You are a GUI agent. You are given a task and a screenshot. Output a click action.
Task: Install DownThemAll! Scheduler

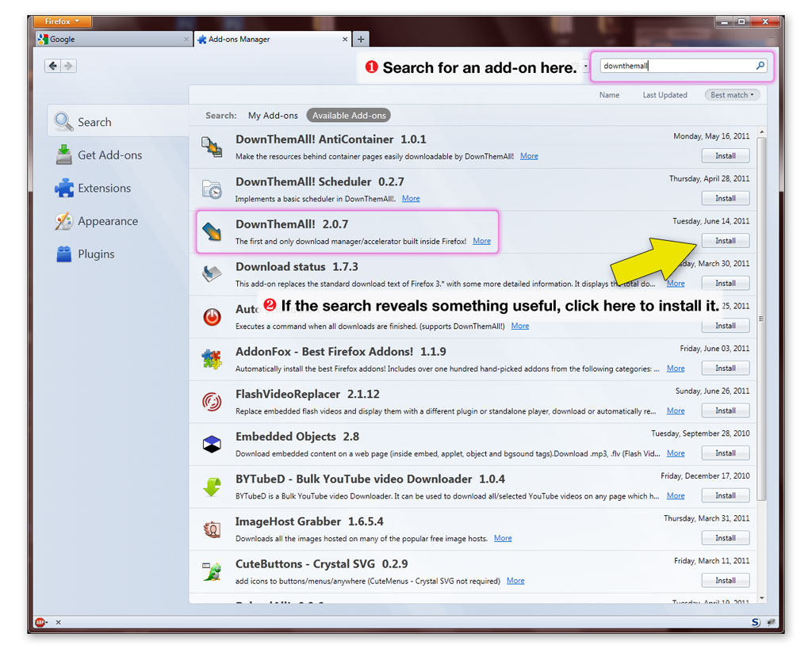point(726,198)
